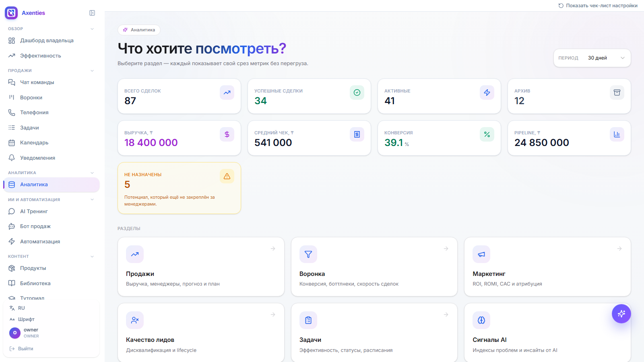The width and height of the screenshot is (644, 362).
Task: Click the Воронка card arrow
Action: [446, 249]
